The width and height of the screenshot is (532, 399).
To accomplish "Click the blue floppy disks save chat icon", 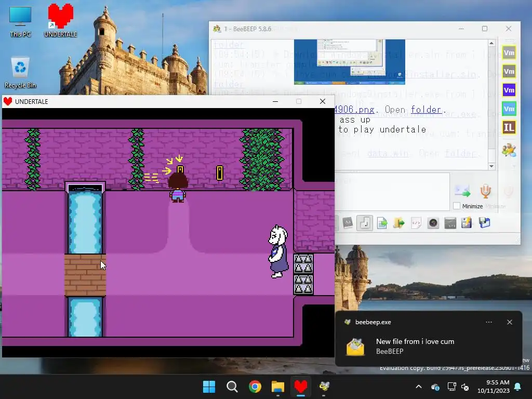I will coord(485,223).
